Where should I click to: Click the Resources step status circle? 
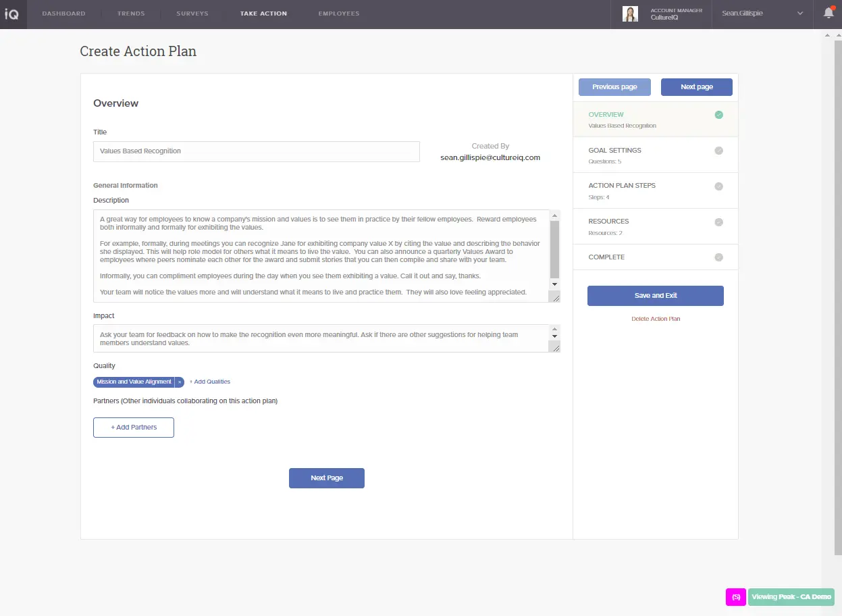point(718,222)
